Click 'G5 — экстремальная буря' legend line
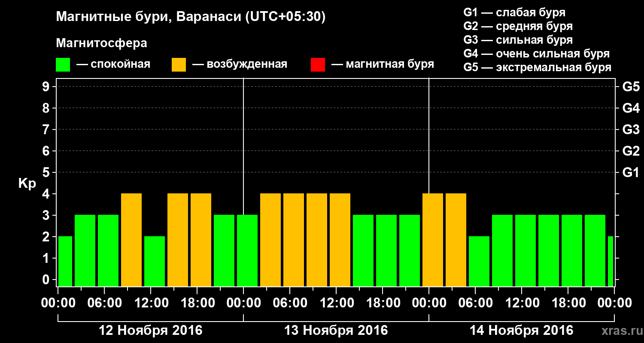 tap(537, 68)
